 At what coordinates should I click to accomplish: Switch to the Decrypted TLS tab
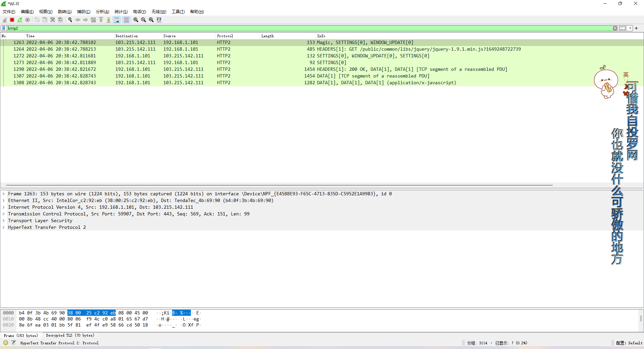point(69,335)
